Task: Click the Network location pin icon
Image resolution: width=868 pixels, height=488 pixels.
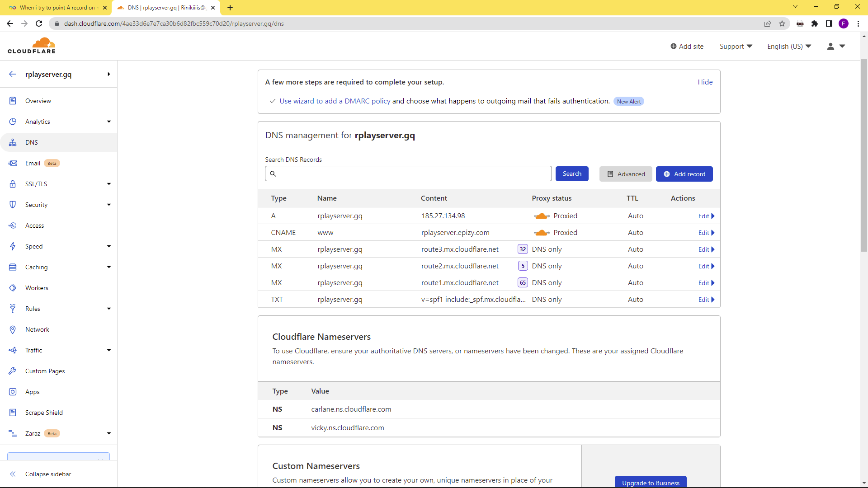Action: (x=13, y=329)
